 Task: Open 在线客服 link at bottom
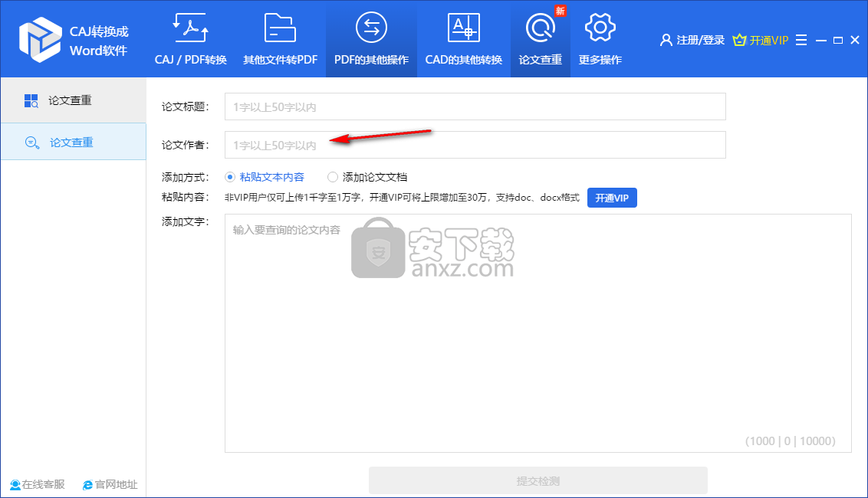click(43, 485)
